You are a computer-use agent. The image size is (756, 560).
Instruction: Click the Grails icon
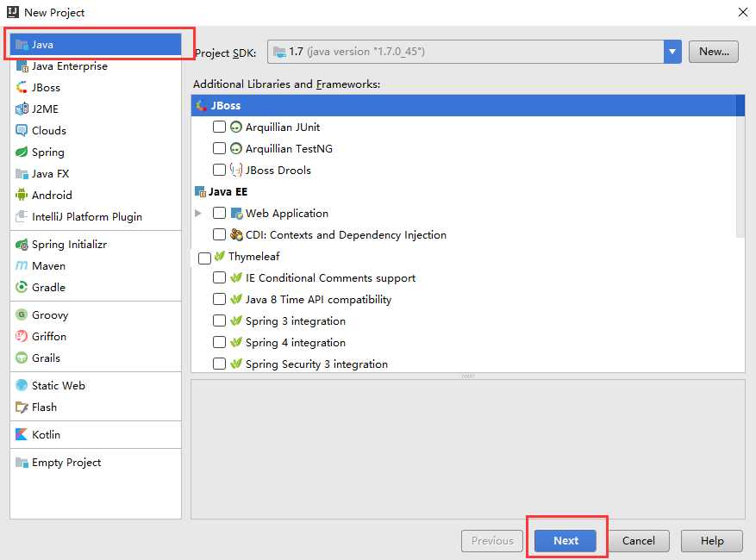[22, 358]
